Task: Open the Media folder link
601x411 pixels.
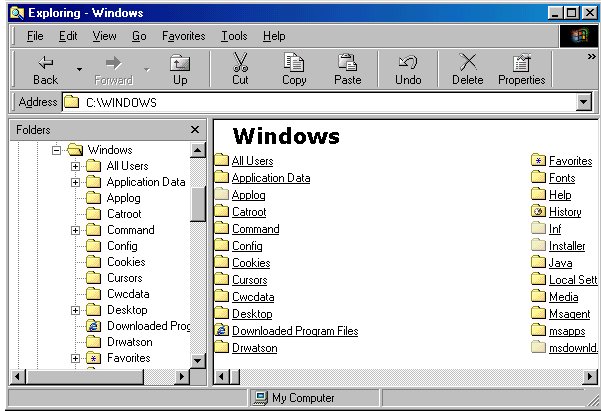Action: [x=563, y=297]
